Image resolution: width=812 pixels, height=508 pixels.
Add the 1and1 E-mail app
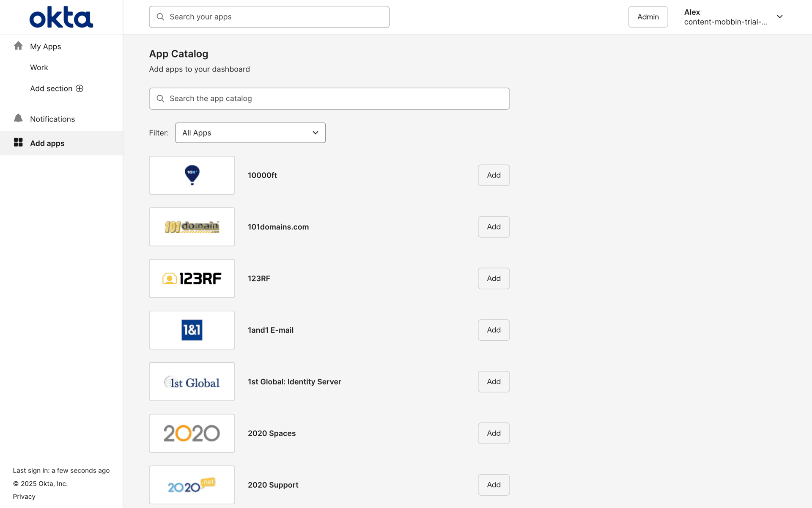point(494,330)
